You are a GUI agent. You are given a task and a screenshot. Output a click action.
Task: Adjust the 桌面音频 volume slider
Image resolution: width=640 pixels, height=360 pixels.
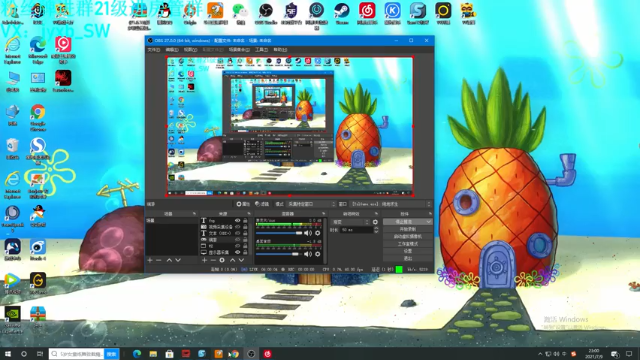coord(279,254)
